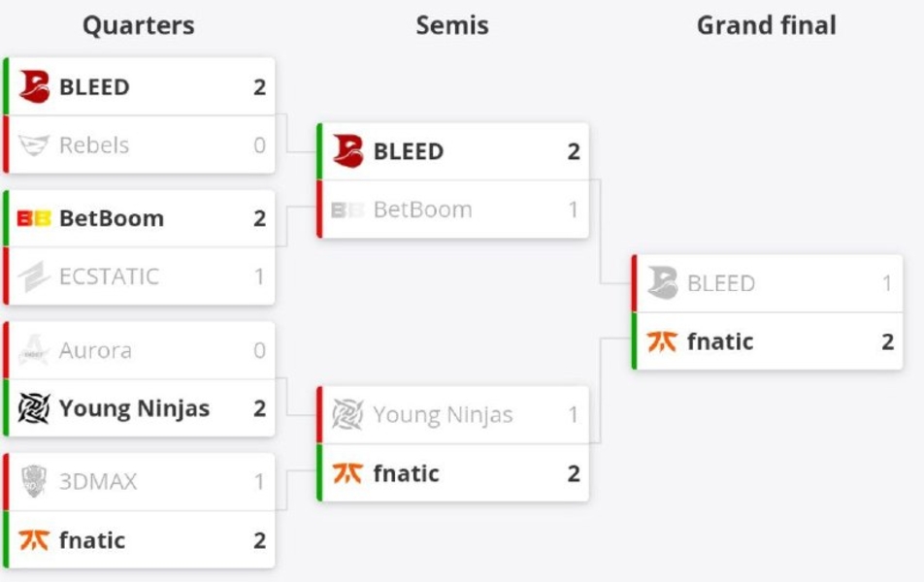Click fnatic logo in grand final
The height and width of the screenshot is (582, 924).
tap(662, 341)
